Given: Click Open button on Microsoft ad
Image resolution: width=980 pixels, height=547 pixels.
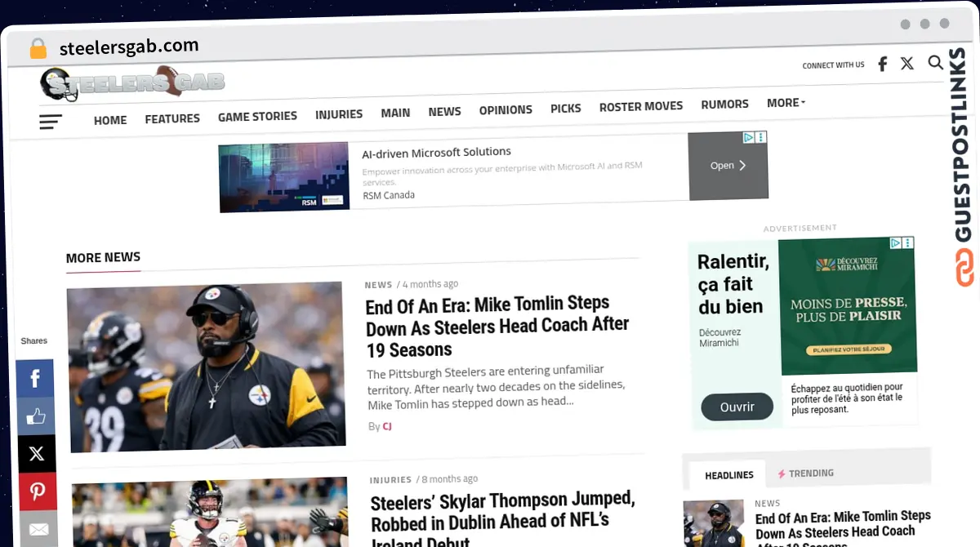Looking at the screenshot, I should click(728, 165).
